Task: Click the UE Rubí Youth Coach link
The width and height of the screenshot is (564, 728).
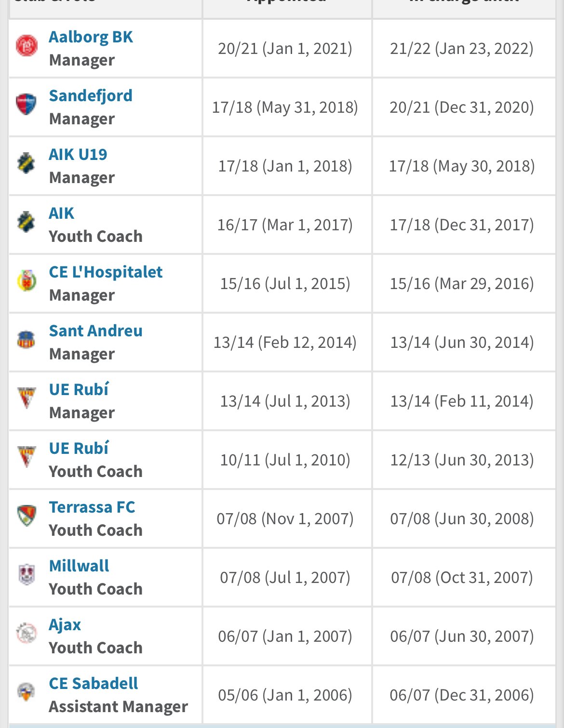Action: point(79,449)
